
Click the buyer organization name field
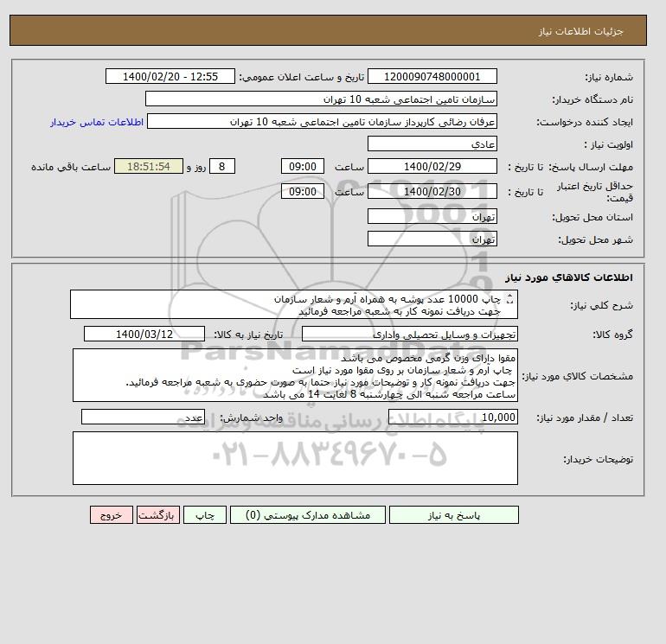point(321,99)
